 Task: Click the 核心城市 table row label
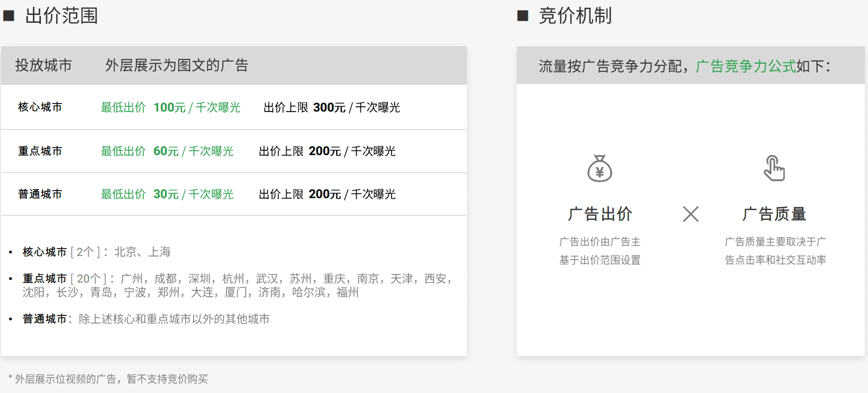(40, 107)
